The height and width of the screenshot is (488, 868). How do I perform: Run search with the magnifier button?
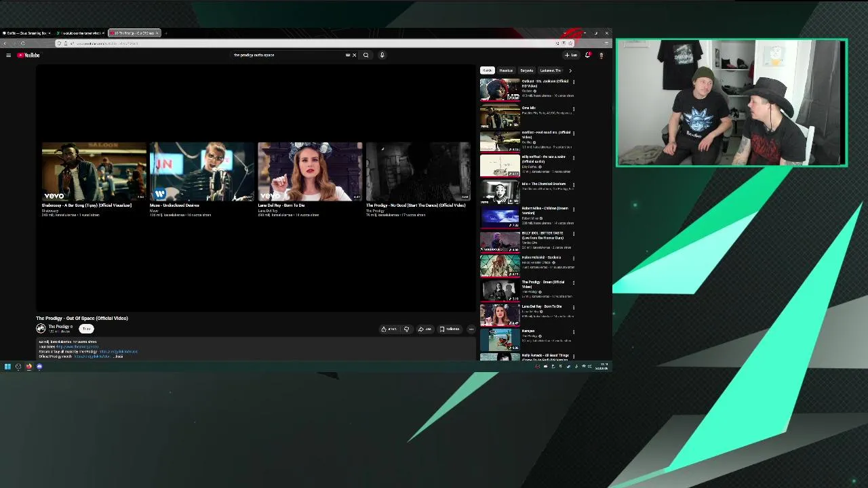pyautogui.click(x=366, y=55)
